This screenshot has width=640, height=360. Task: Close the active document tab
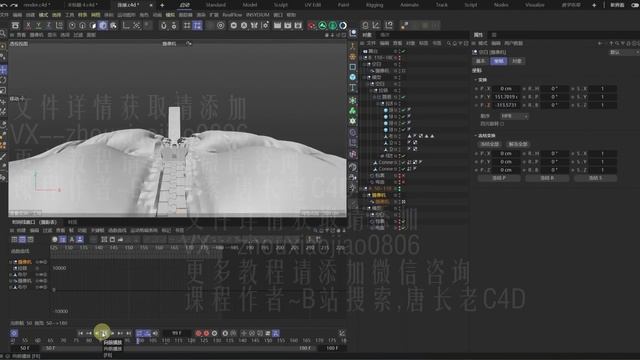151,5
